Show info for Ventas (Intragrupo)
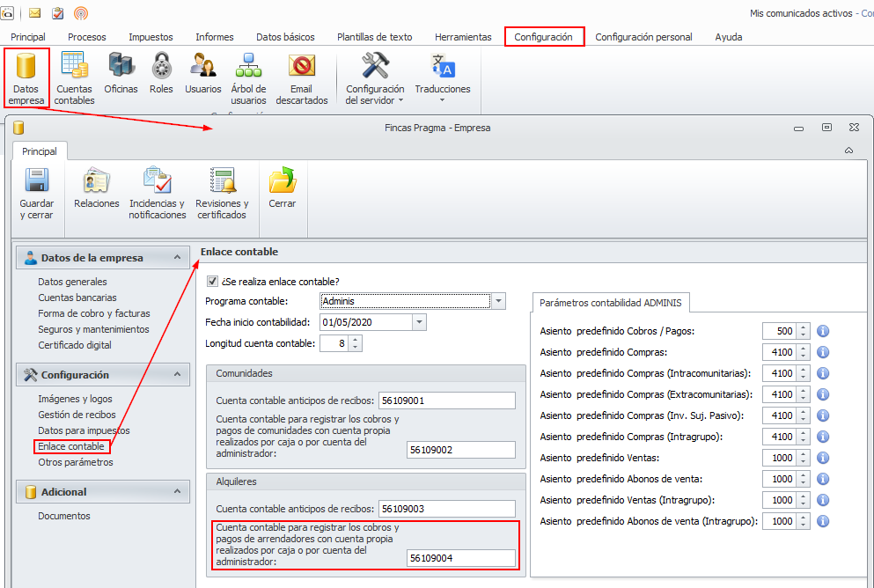This screenshot has width=874, height=588. (x=823, y=501)
